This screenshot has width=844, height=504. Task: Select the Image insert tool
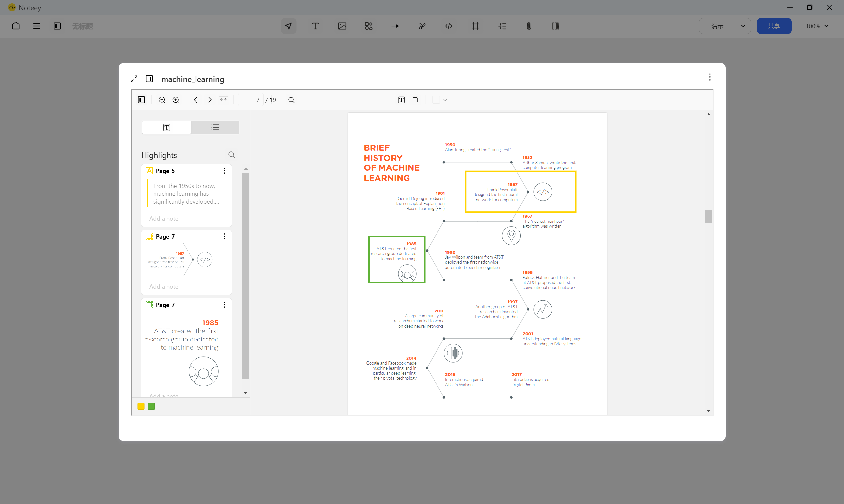tap(342, 26)
